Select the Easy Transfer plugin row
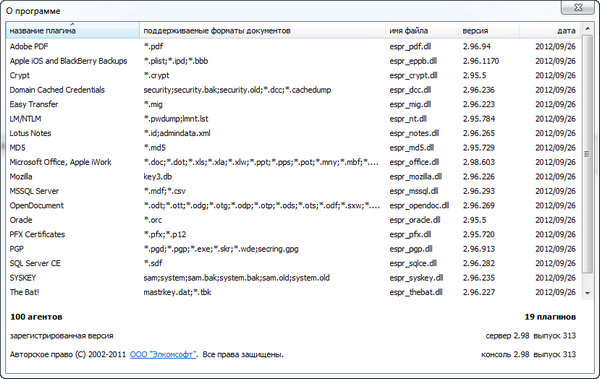 click(293, 104)
